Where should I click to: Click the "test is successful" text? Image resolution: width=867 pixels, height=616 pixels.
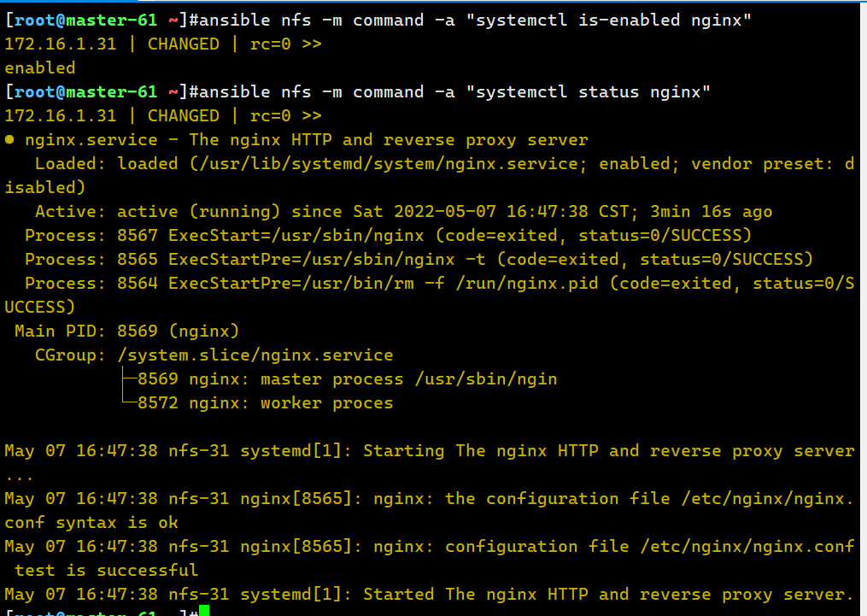(107, 570)
